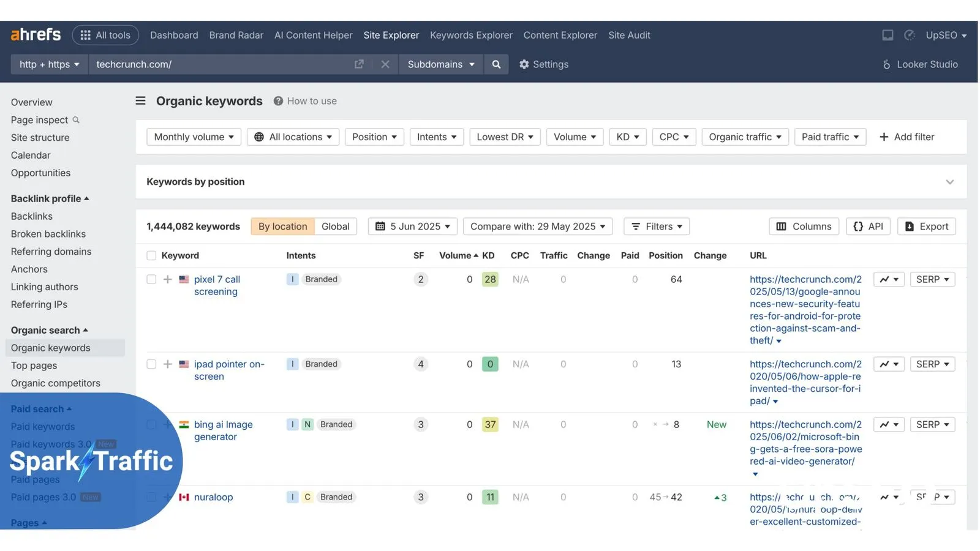Click the ahrefs logo
The width and height of the screenshot is (980, 551).
click(36, 35)
